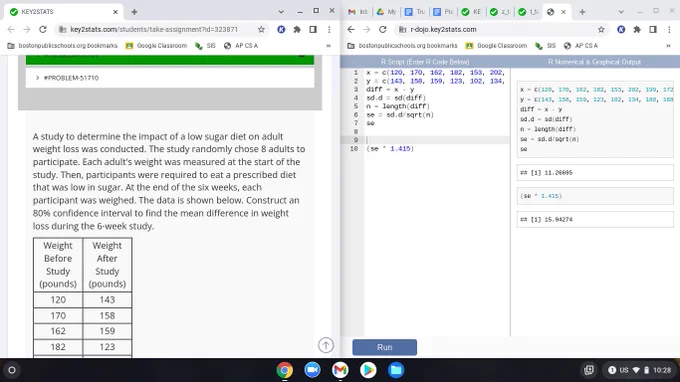Click the r-dojo.key2stats.com address bar
This screenshot has width=680, height=382.
click(x=494, y=29)
